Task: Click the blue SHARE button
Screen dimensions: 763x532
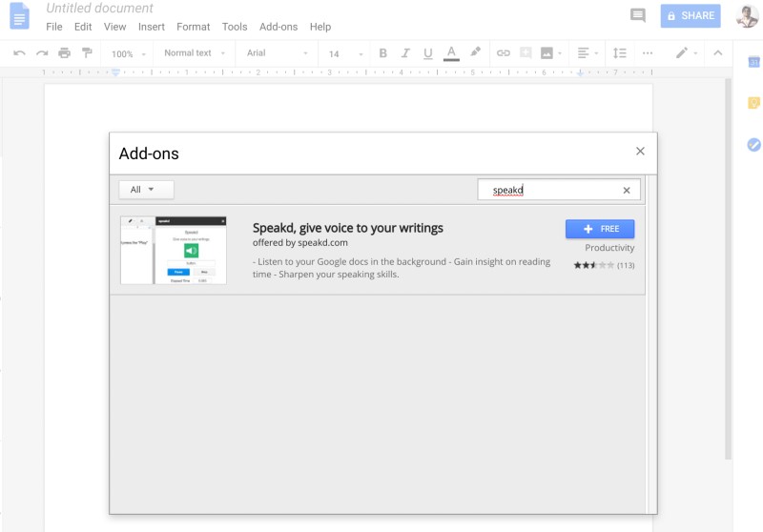Action: [691, 16]
